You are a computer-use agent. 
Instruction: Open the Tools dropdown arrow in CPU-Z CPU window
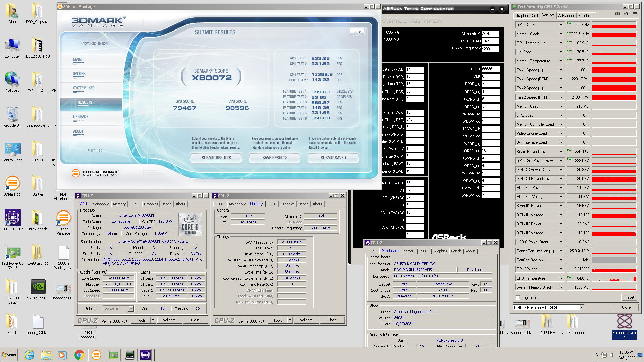[x=153, y=320]
